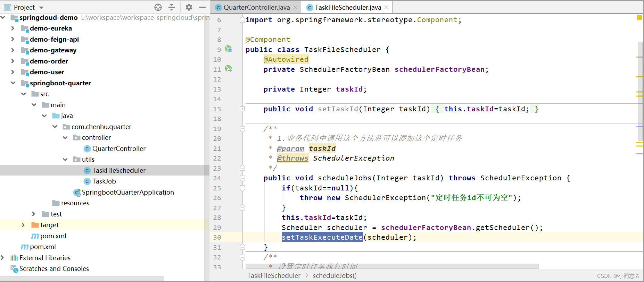Expand the test folder
The width and height of the screenshot is (644, 282).
34,214
